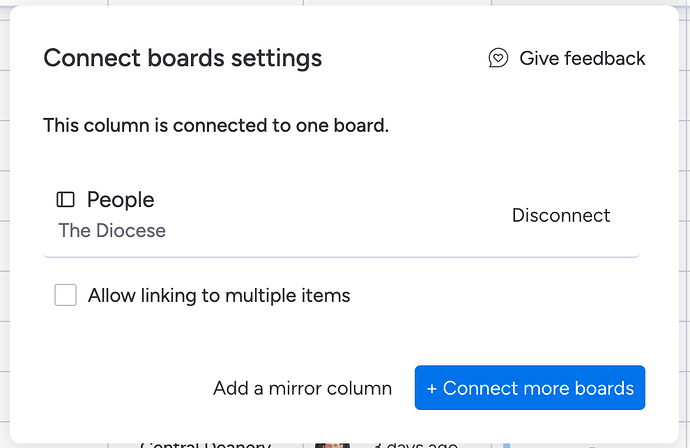Open the Give feedback link
Screen dimensions: 690x448
(x=582, y=58)
